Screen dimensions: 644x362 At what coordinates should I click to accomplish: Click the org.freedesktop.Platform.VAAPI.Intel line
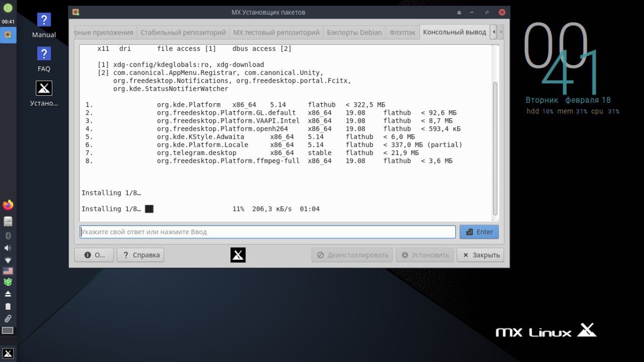point(269,121)
